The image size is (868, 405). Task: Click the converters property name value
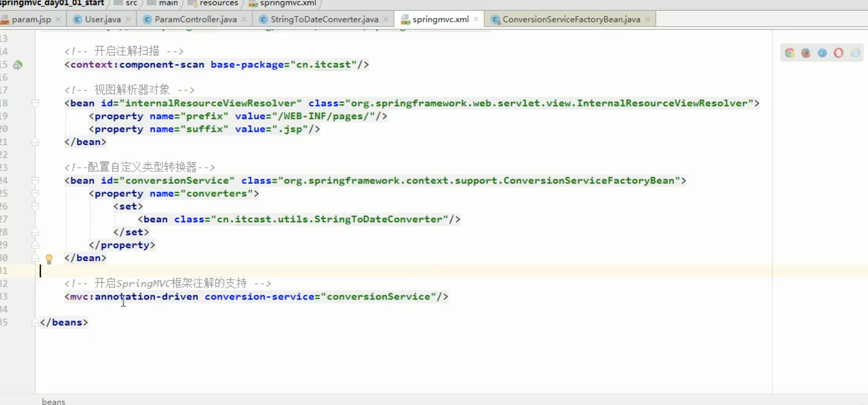217,194
